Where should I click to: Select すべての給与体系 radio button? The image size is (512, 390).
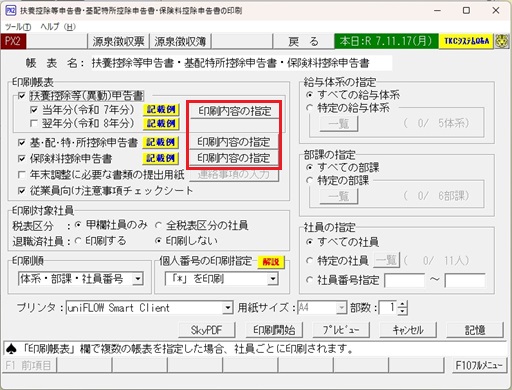coord(309,95)
